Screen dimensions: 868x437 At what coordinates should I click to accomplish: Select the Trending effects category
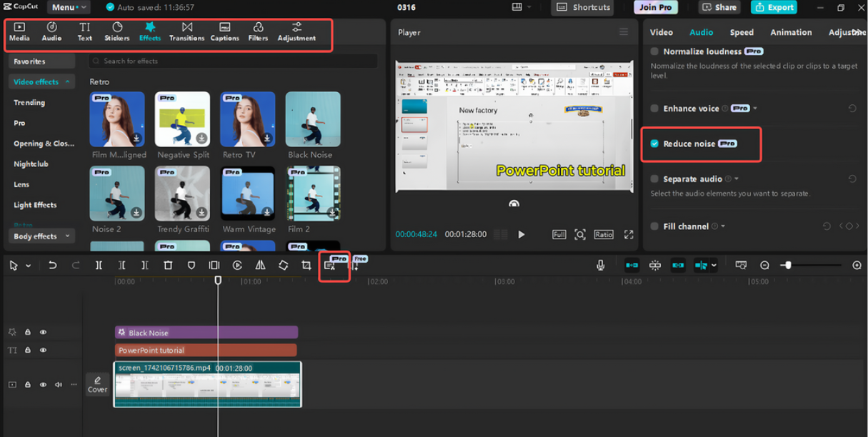coord(29,102)
